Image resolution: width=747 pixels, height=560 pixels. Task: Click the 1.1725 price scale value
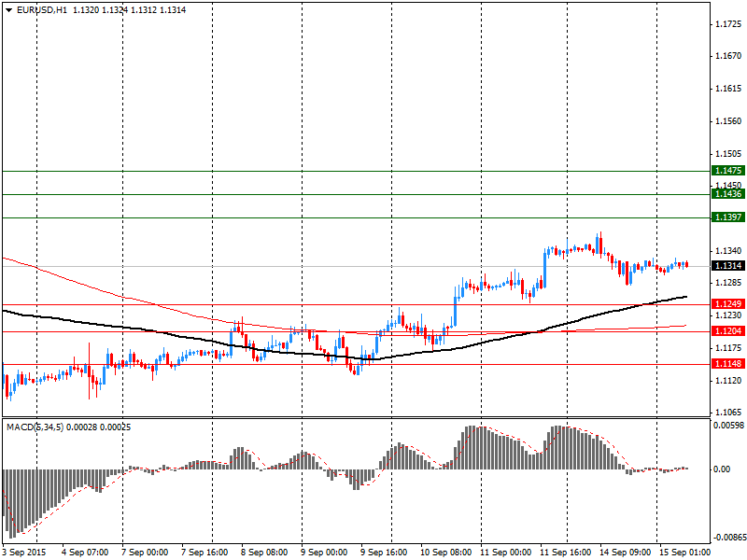[729, 23]
